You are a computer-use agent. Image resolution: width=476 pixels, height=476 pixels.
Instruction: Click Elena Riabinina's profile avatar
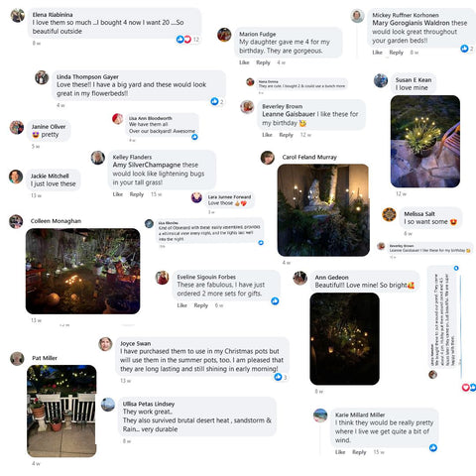(18, 15)
